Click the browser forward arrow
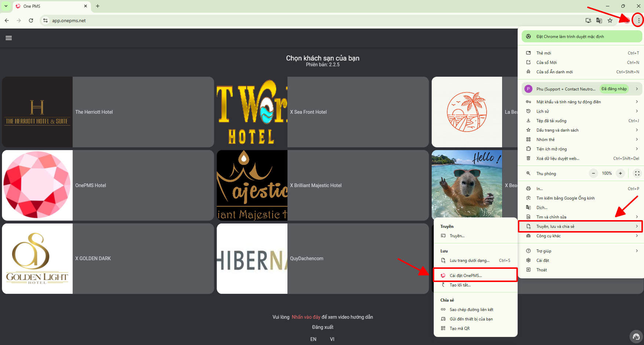 pyautogui.click(x=19, y=21)
